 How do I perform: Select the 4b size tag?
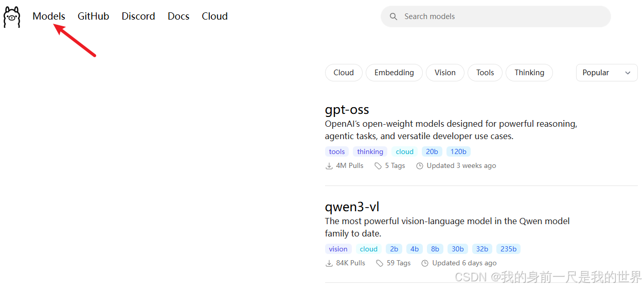415,249
